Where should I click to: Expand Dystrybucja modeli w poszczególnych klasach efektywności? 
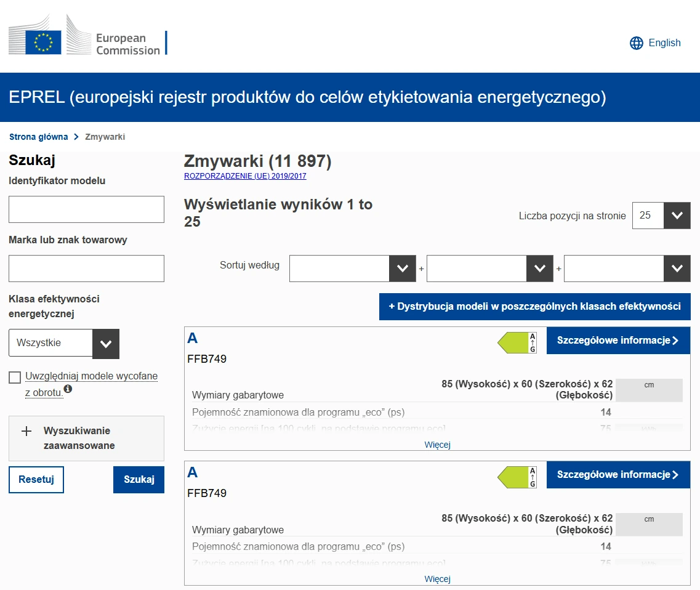pyautogui.click(x=535, y=306)
